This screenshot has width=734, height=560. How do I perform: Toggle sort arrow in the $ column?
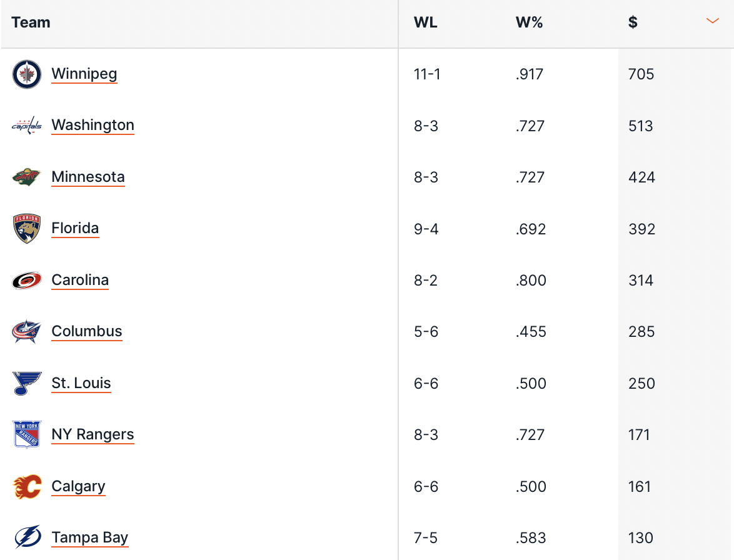pyautogui.click(x=713, y=21)
